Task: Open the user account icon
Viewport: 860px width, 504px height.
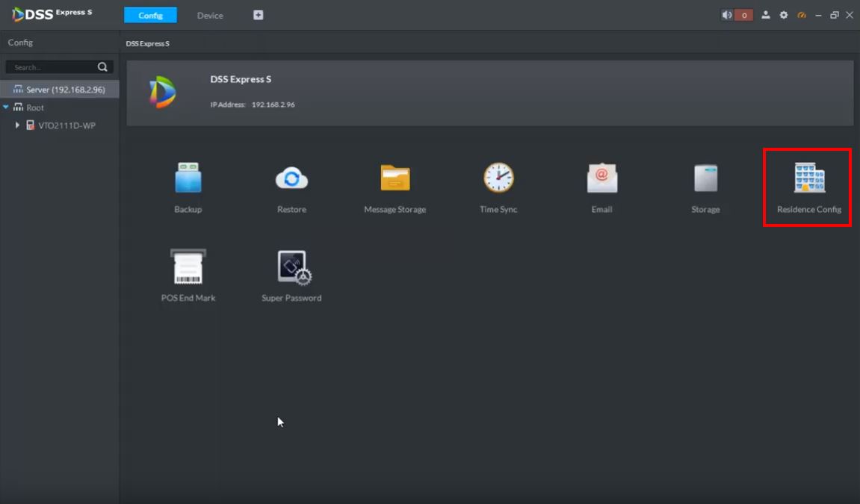Action: coord(766,16)
